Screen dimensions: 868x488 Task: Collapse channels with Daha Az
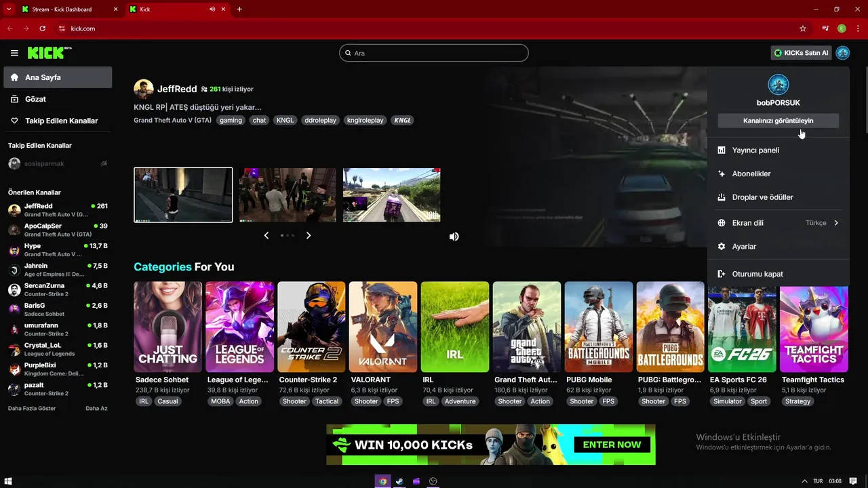pos(96,409)
